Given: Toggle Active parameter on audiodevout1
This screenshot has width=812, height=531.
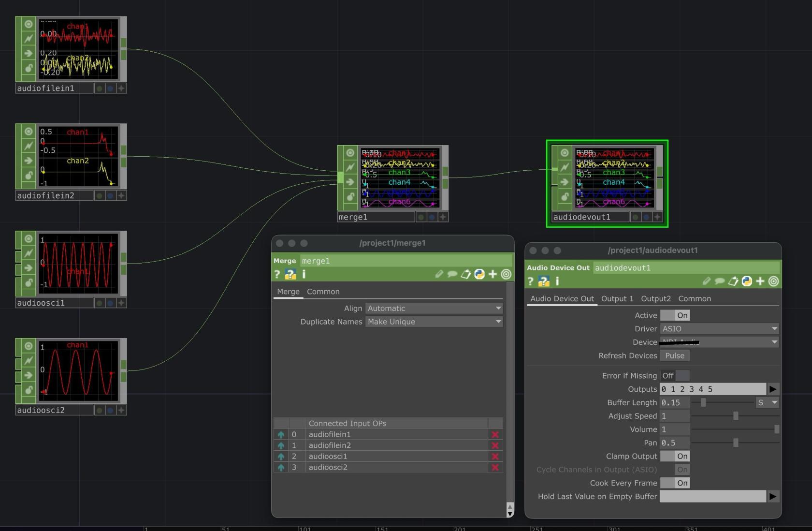Looking at the screenshot, I should coord(675,315).
